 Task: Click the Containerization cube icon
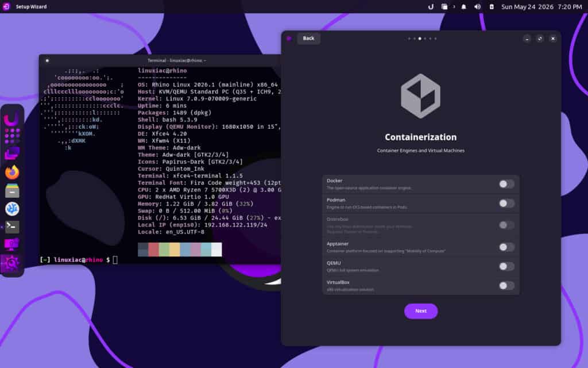(420, 96)
